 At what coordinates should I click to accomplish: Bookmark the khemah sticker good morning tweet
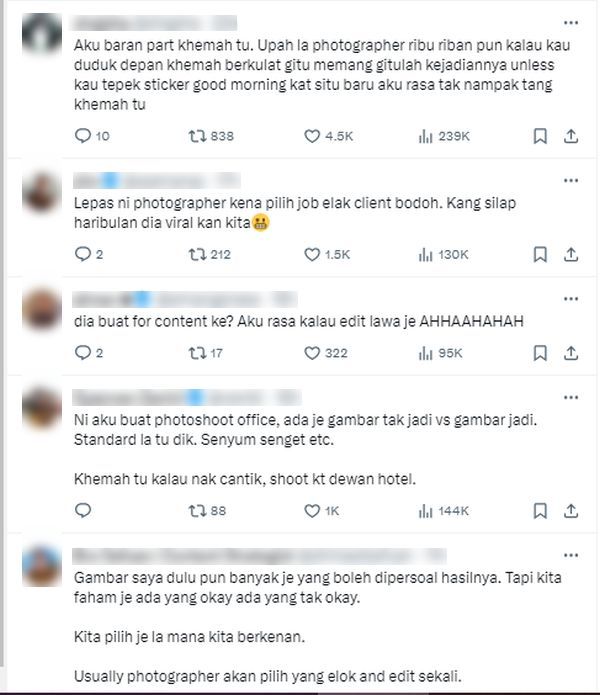[x=540, y=136]
